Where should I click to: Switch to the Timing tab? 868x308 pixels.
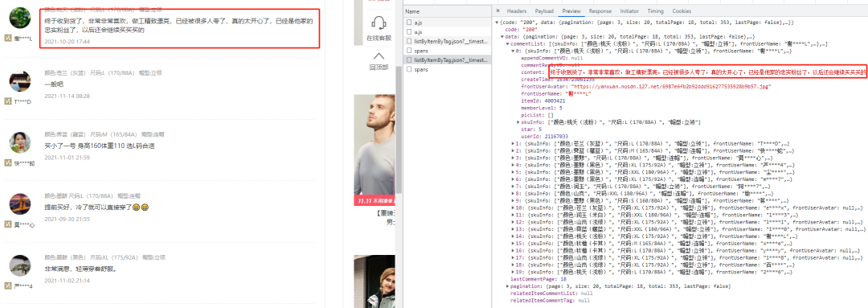(x=656, y=11)
